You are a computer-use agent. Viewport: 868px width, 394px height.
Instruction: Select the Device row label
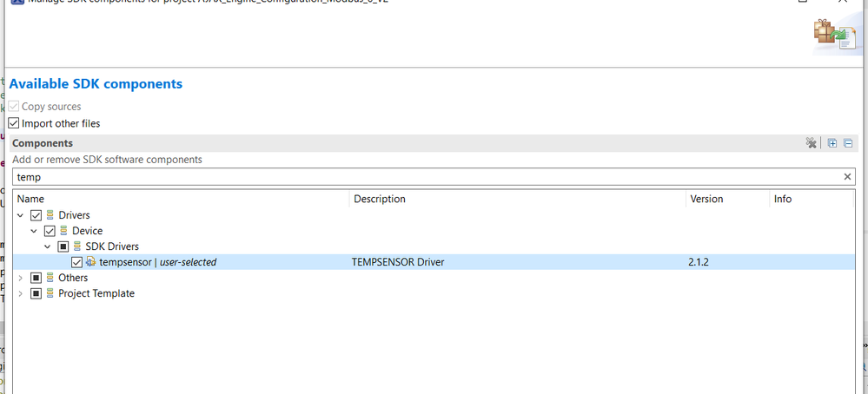pos(88,231)
